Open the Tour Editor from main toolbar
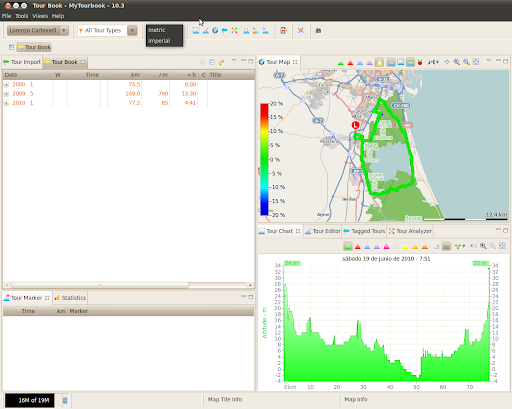512x409 pixels. click(206, 31)
